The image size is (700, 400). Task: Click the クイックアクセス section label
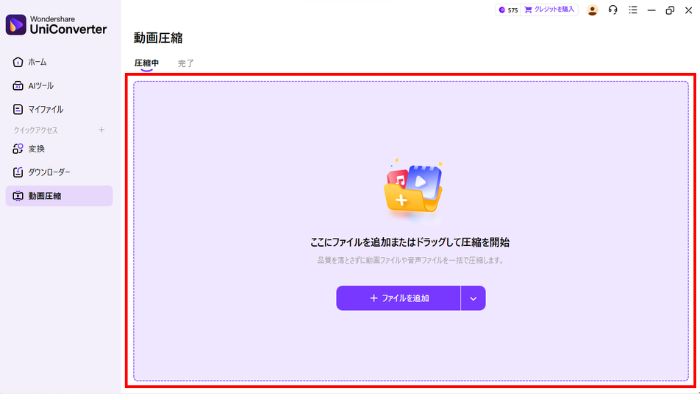pyautogui.click(x=36, y=130)
